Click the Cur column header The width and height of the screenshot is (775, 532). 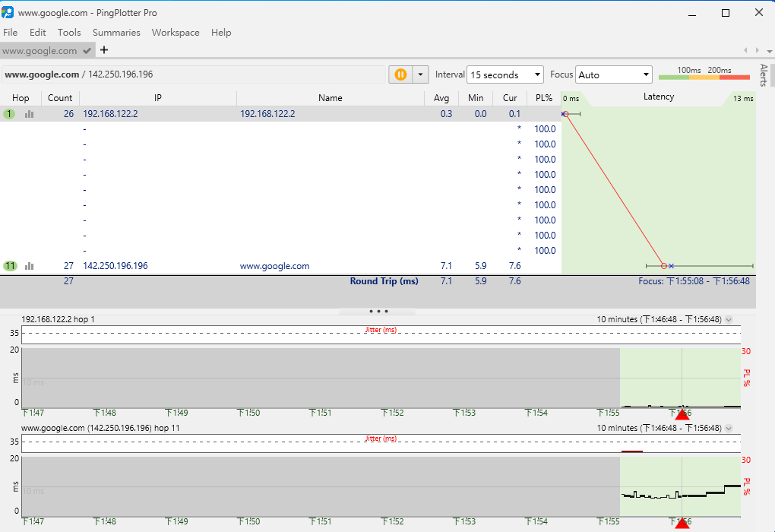coord(510,98)
